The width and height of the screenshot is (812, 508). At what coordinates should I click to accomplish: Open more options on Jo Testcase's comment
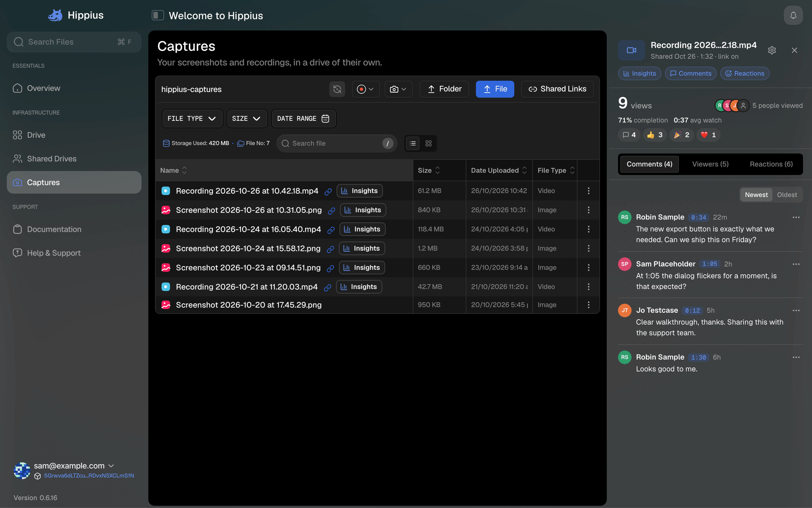pos(796,310)
